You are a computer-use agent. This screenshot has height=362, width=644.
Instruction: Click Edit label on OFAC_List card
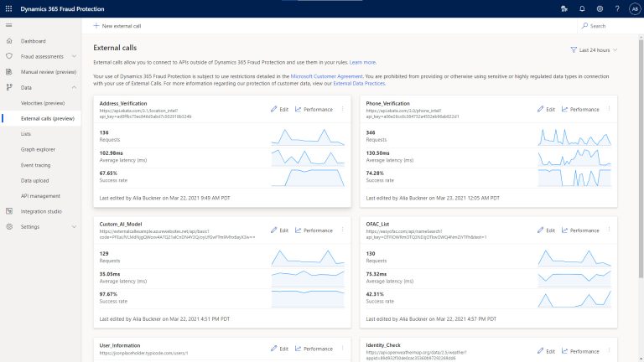[x=550, y=230]
